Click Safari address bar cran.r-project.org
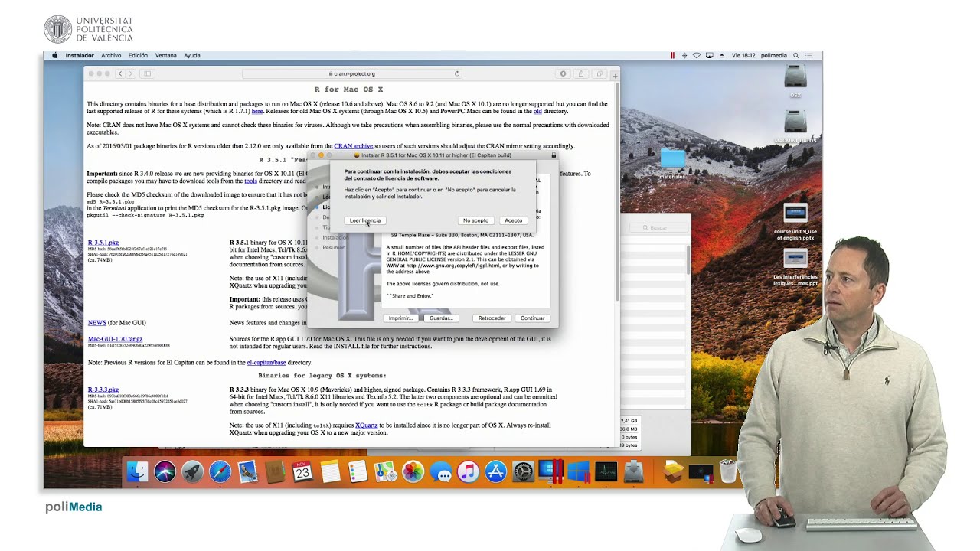The width and height of the screenshot is (980, 551). [x=352, y=73]
